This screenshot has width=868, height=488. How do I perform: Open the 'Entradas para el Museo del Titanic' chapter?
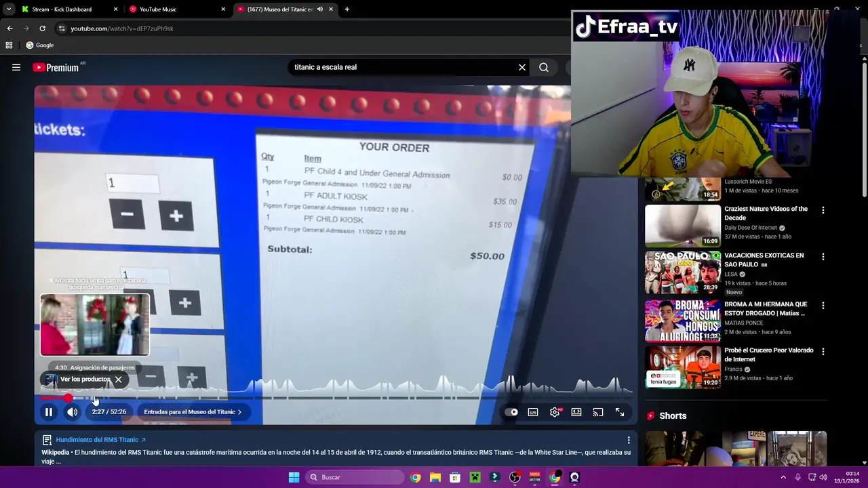[x=193, y=412]
